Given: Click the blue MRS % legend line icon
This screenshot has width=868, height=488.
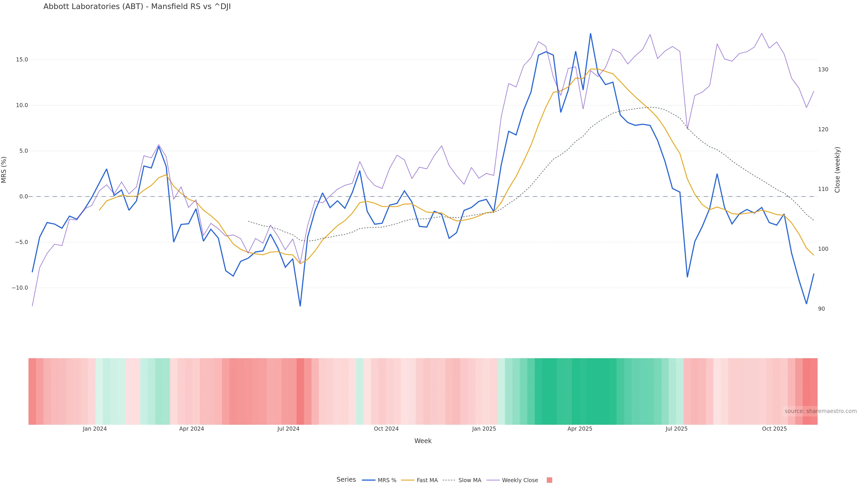Looking at the screenshot, I should [x=368, y=480].
